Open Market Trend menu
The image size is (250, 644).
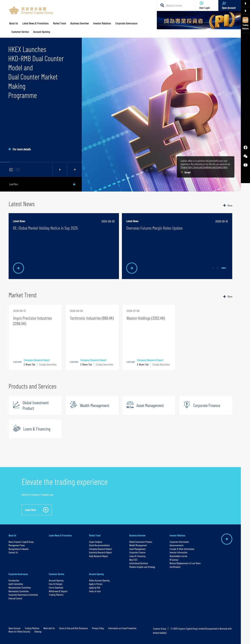tap(59, 23)
